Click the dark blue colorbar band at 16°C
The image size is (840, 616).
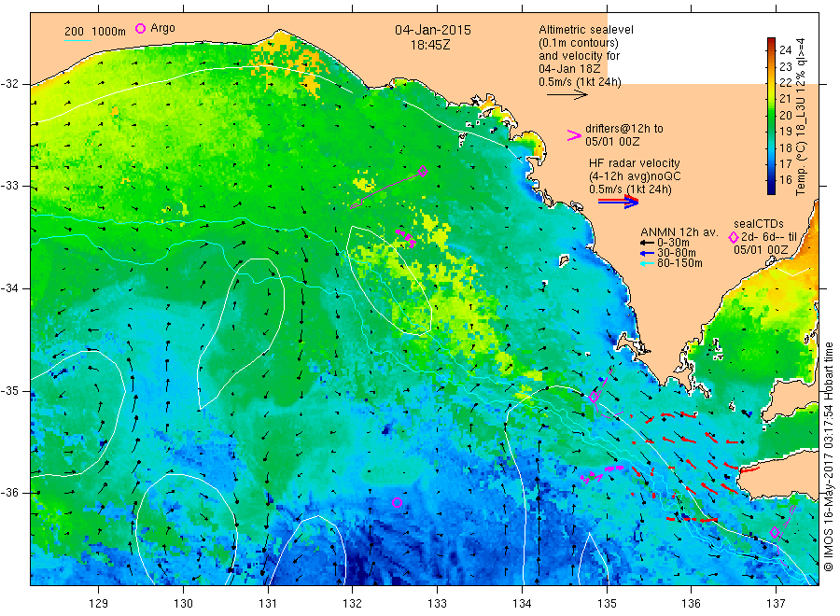[771, 180]
